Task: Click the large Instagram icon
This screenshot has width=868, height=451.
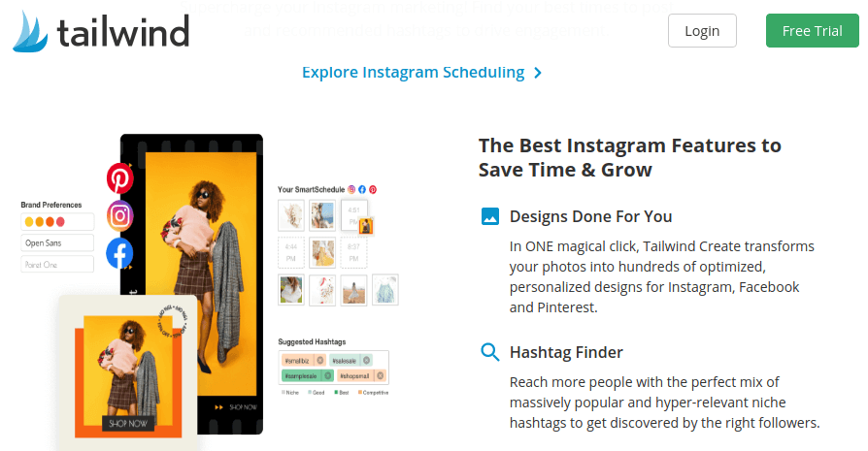Action: pos(120,215)
